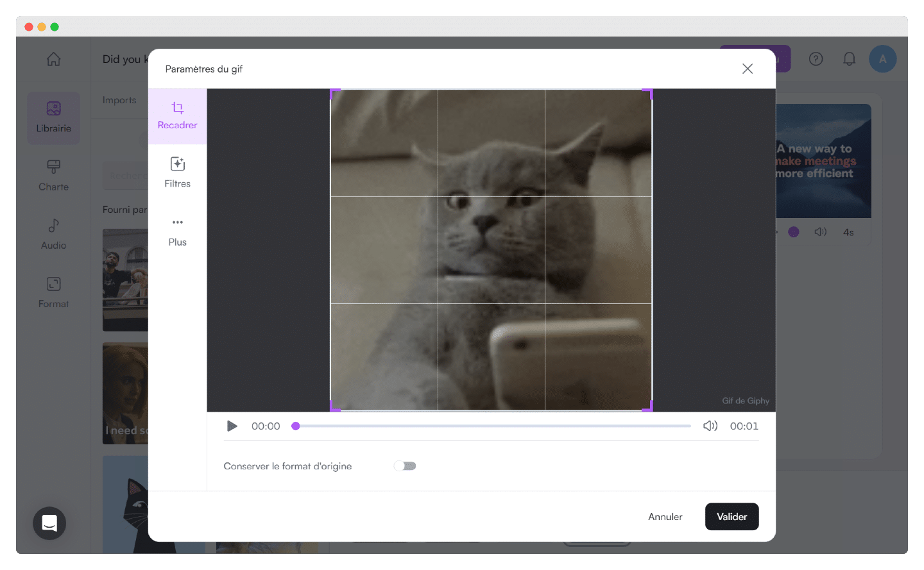This screenshot has height=570, width=924.
Task: Click the purple color dot under slide
Action: [794, 232]
